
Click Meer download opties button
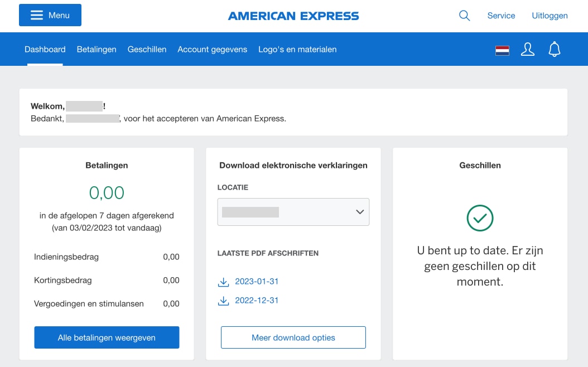click(x=293, y=337)
